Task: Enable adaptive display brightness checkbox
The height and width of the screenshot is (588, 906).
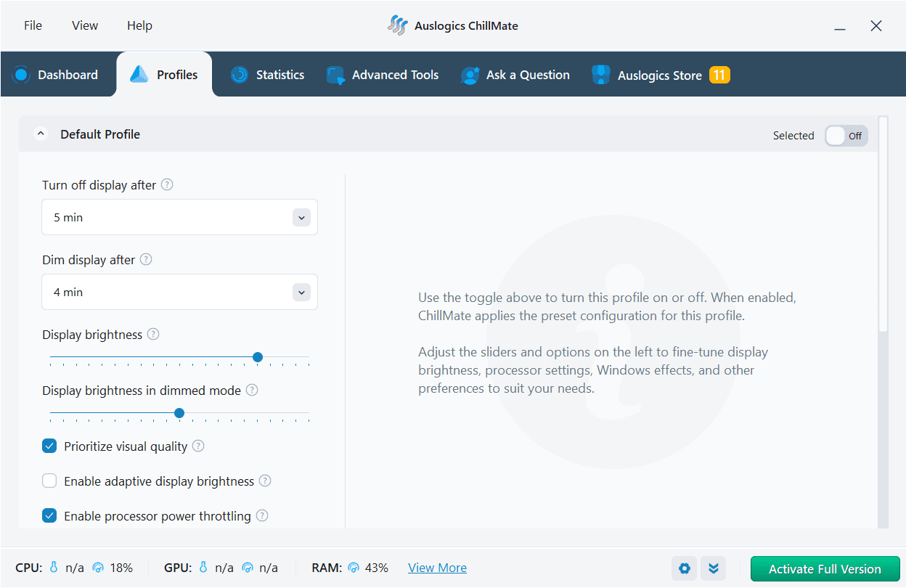Action: coord(49,481)
